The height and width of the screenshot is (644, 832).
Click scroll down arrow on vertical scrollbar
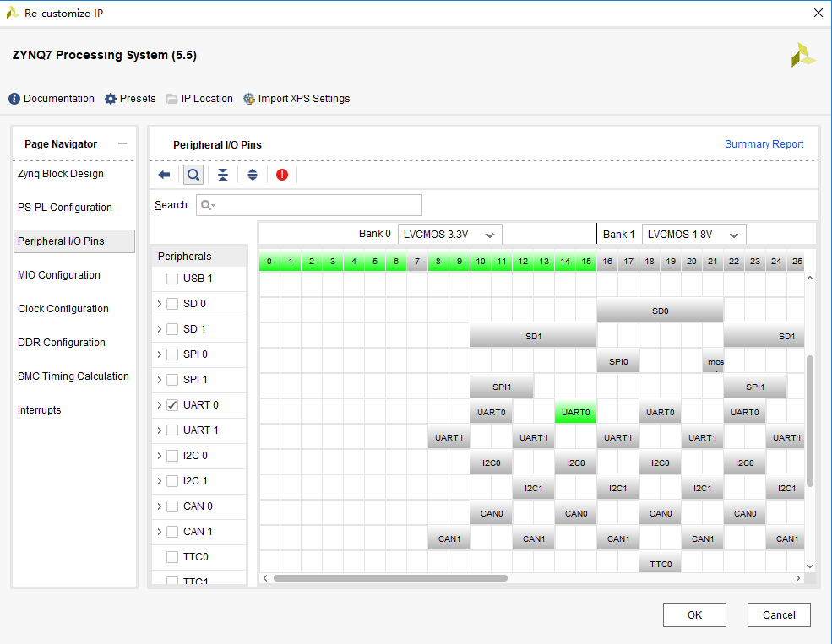810,566
